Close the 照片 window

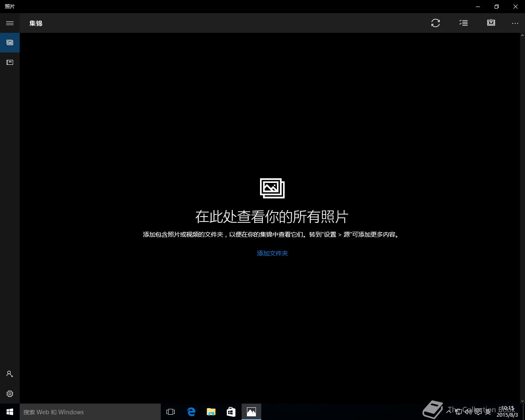tap(516, 7)
